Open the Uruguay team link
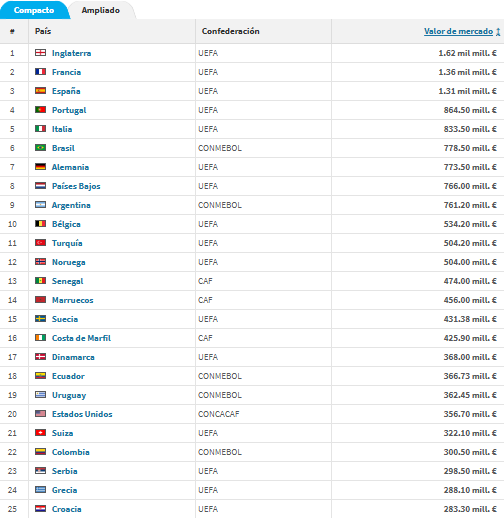The image size is (504, 518). (x=69, y=395)
